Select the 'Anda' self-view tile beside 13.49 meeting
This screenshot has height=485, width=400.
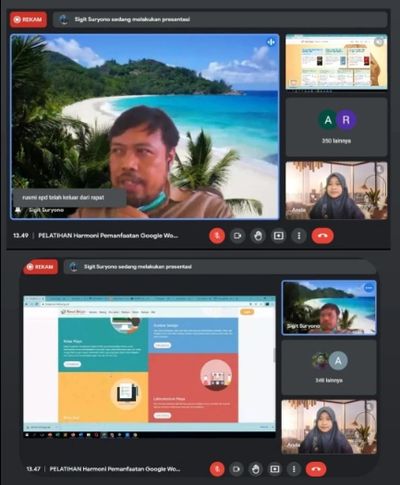pyautogui.click(x=336, y=190)
